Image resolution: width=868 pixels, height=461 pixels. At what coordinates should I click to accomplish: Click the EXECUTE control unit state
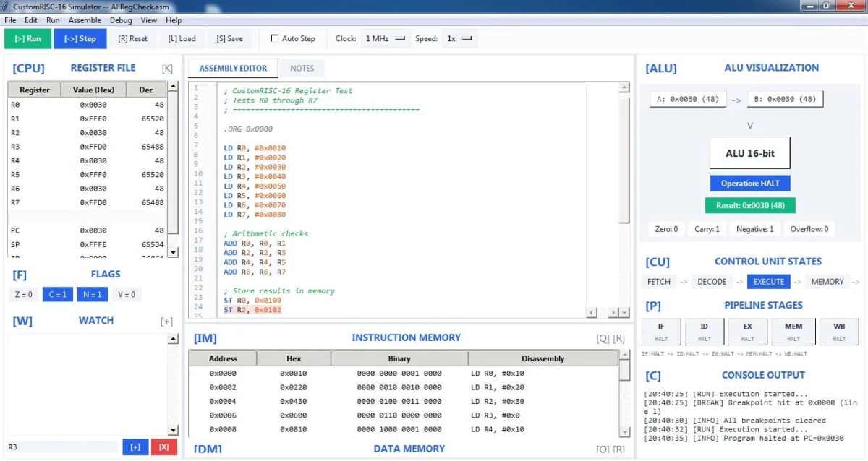click(x=768, y=282)
